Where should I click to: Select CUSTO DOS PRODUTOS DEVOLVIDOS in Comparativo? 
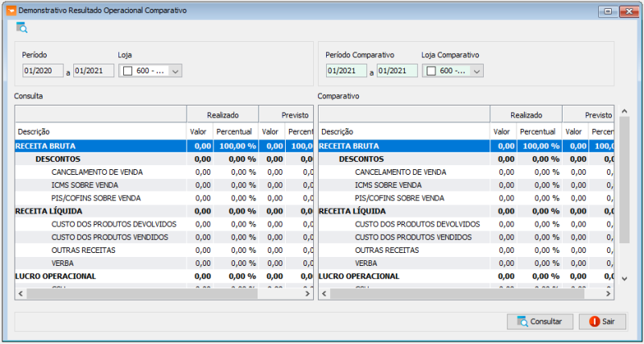coord(466,225)
